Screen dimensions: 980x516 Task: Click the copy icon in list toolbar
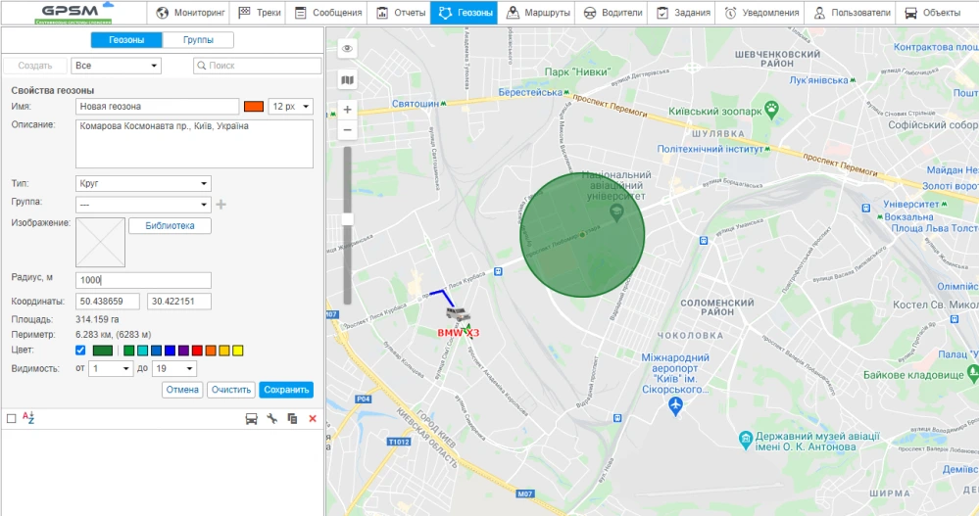[292, 419]
